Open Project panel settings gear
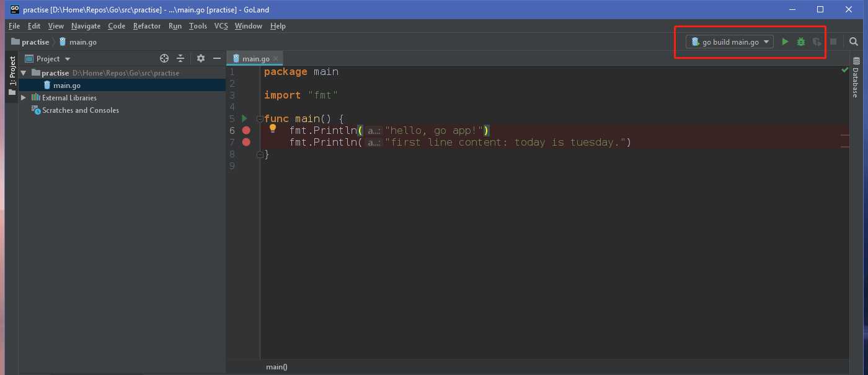This screenshot has height=375, width=868. pos(201,58)
